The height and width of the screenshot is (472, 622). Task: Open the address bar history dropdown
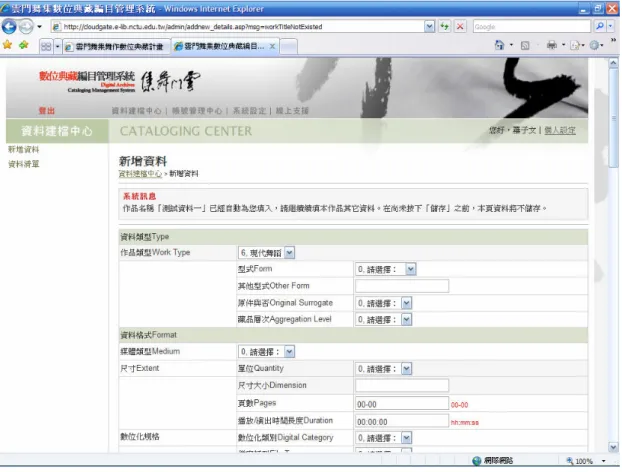[429, 27]
